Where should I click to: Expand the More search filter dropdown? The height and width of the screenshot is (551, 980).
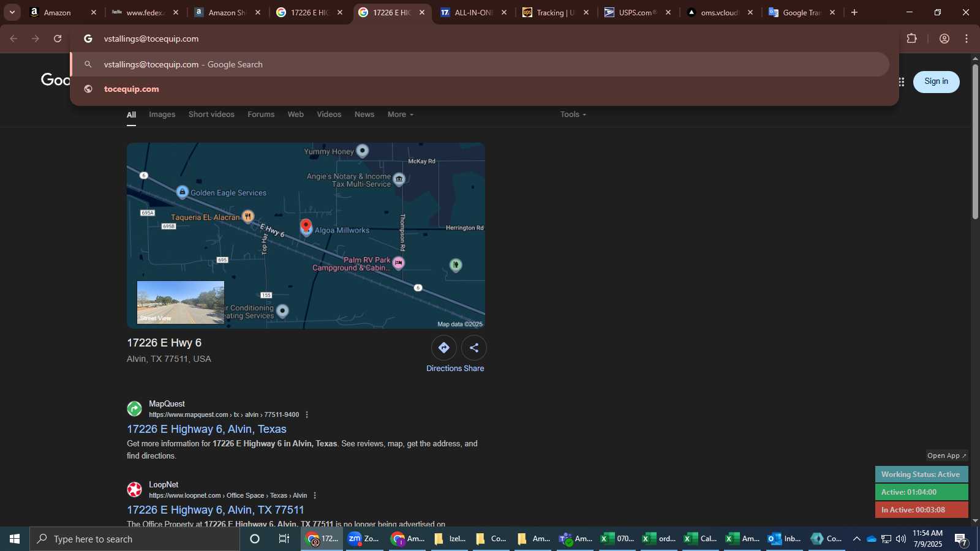click(x=401, y=114)
